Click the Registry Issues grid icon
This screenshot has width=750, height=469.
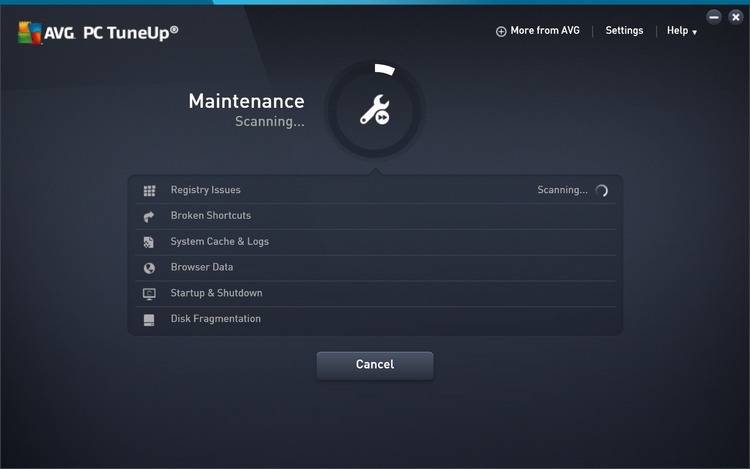[x=149, y=190]
